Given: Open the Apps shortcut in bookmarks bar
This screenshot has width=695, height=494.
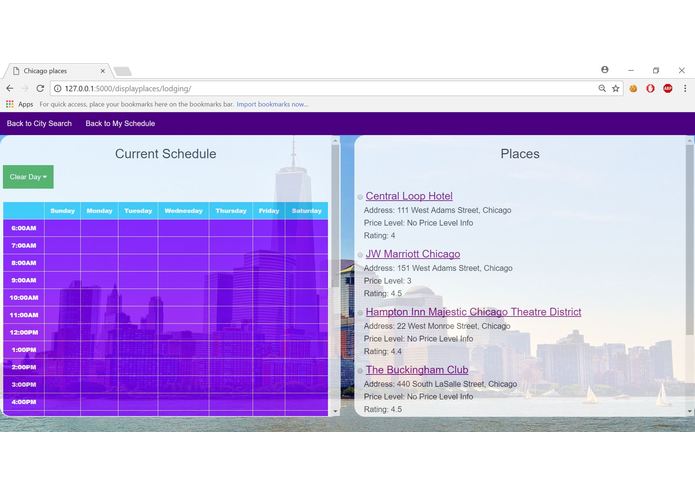Looking at the screenshot, I should 20,105.
